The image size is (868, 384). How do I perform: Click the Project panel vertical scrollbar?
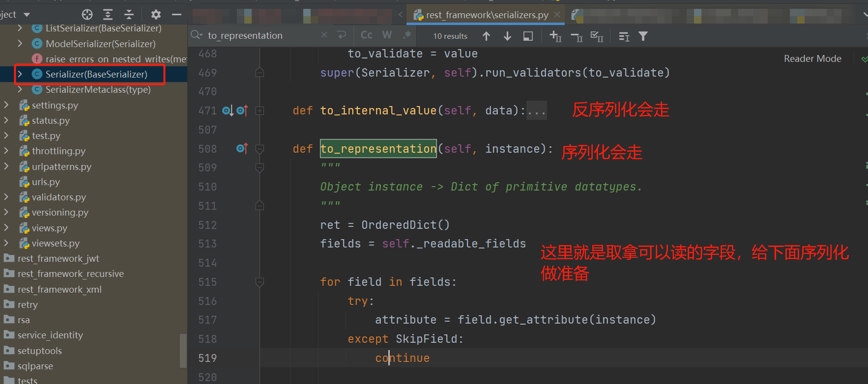183,351
